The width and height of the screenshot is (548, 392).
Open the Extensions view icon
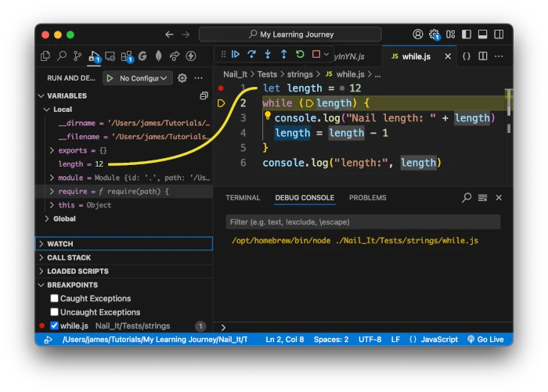pyautogui.click(x=126, y=56)
